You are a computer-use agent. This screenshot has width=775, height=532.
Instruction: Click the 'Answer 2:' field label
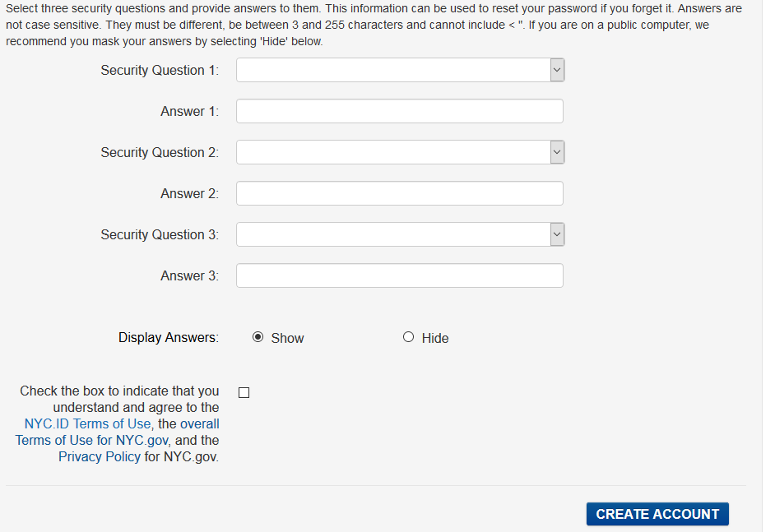[189, 193]
